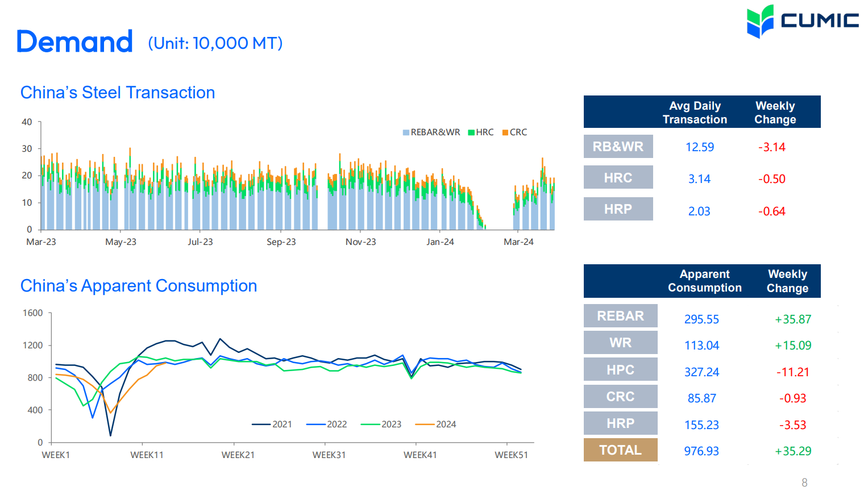Click the REBAR&WR blue legend swatch
The width and height of the screenshot is (868, 495).
[406, 132]
